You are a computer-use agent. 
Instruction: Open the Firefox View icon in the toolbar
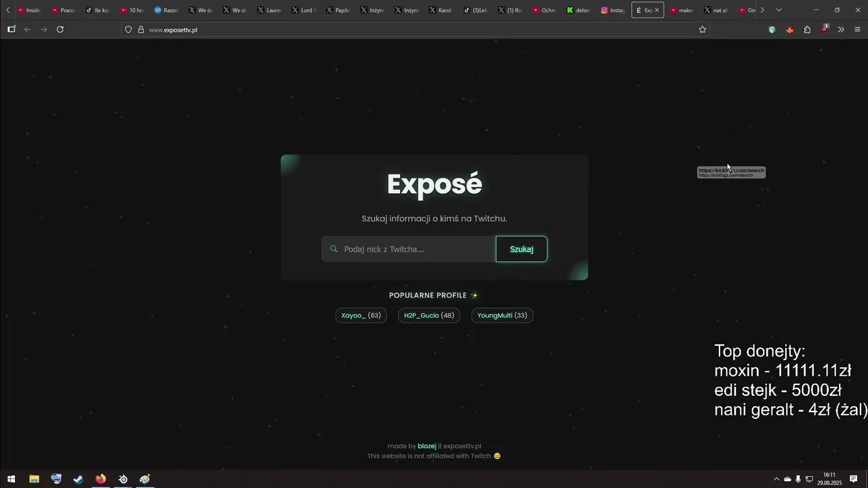(x=11, y=30)
